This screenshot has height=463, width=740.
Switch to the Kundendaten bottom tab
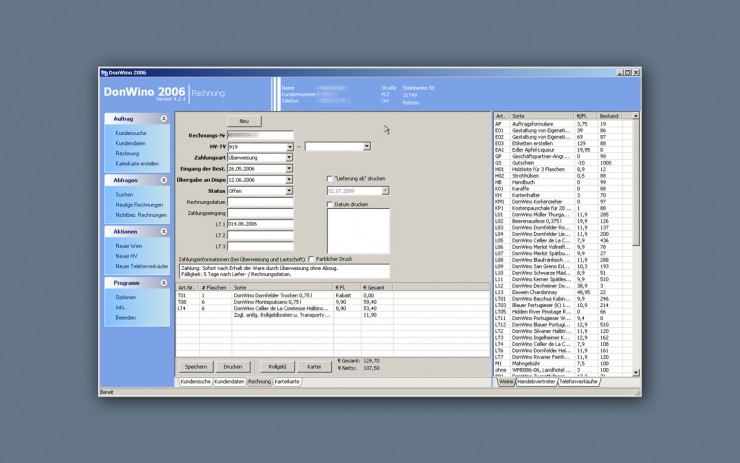(229, 382)
